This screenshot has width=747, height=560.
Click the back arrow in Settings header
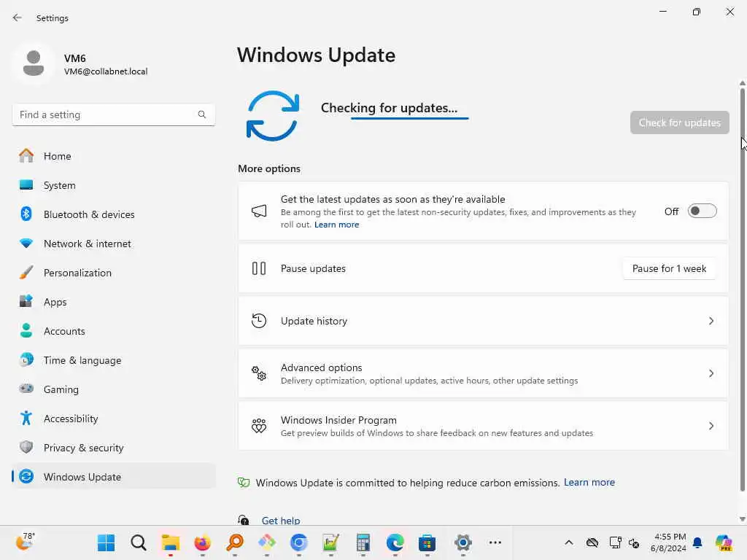[x=18, y=17]
